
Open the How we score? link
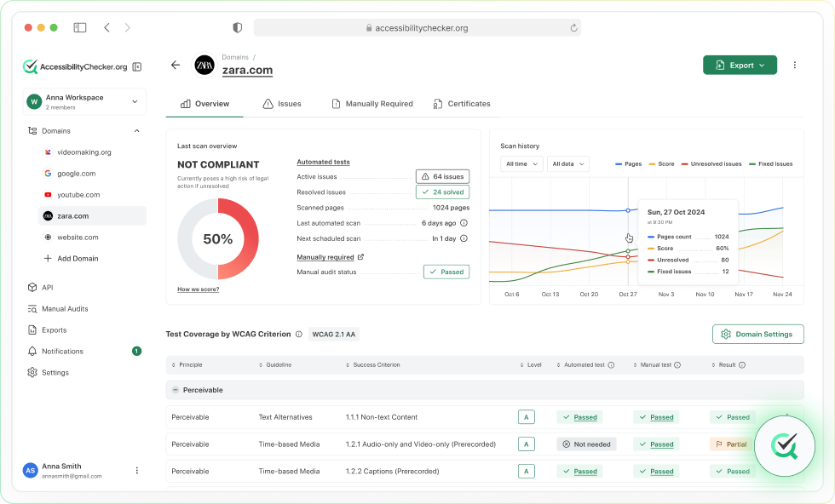pyautogui.click(x=198, y=289)
